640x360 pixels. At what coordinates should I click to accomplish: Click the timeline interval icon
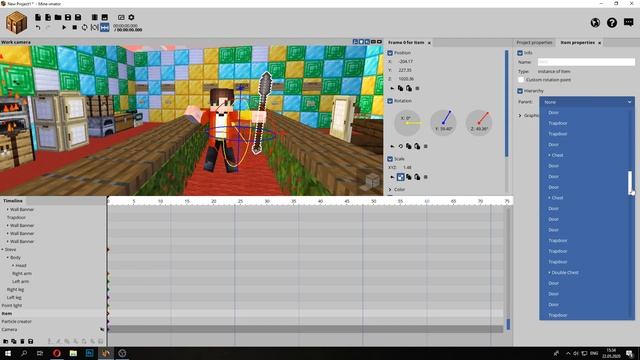pyautogui.click(x=95, y=28)
